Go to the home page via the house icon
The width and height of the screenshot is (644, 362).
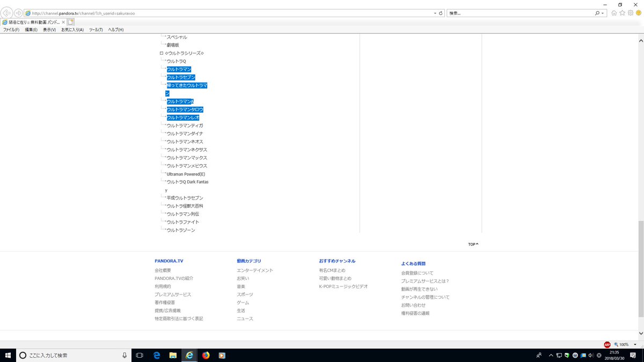(614, 13)
